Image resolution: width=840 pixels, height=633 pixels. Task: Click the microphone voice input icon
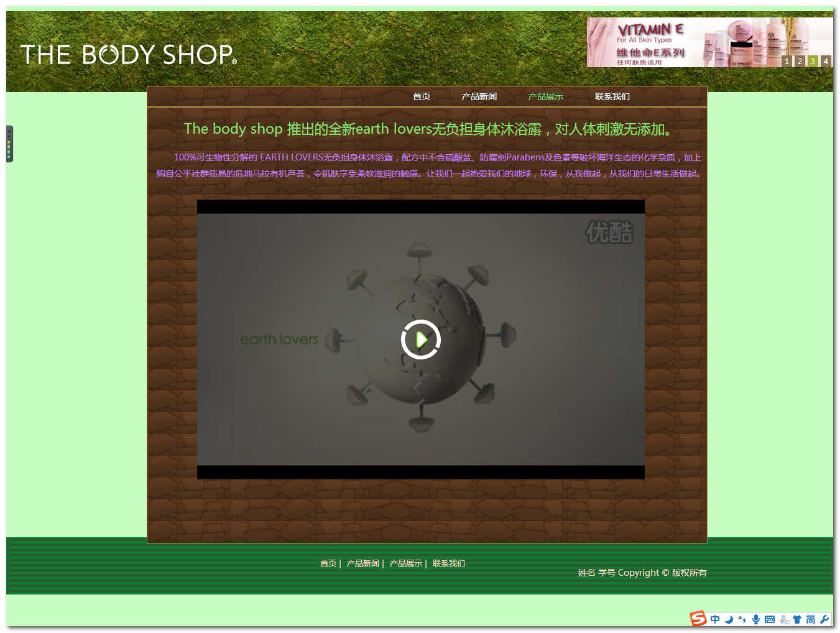pyautogui.click(x=756, y=619)
